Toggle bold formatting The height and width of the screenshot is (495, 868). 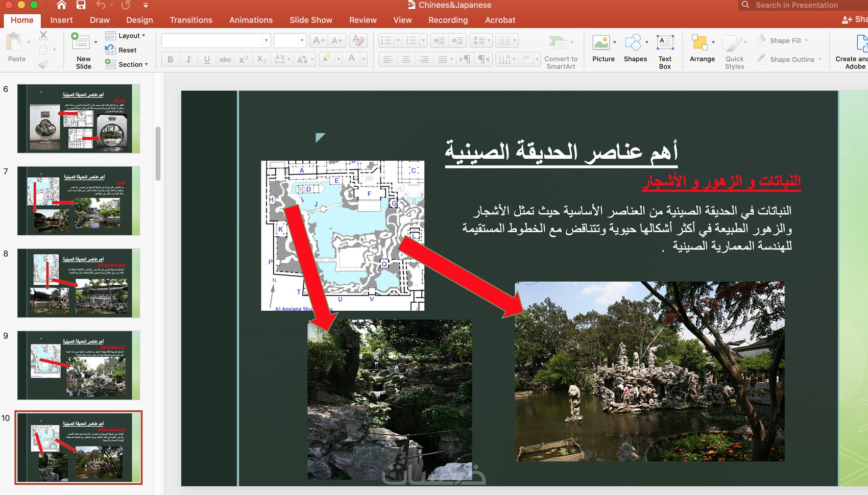pyautogui.click(x=170, y=59)
